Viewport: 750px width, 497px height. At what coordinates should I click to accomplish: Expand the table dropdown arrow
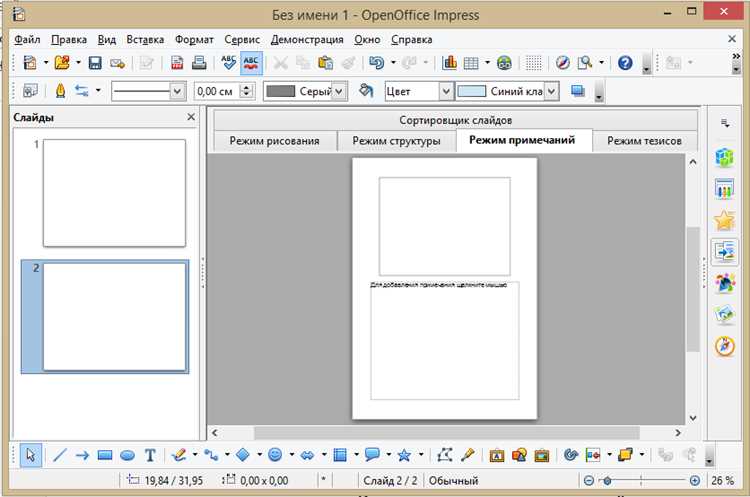point(487,63)
